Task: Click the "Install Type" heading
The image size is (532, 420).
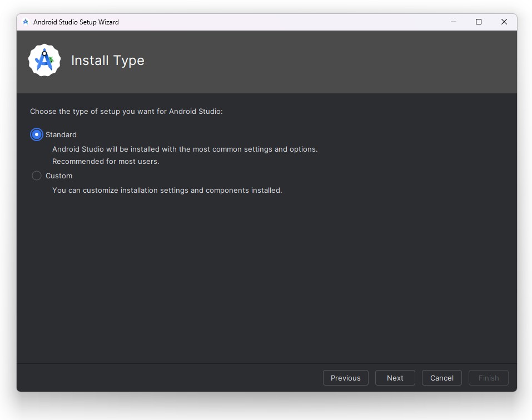Action: coord(108,61)
